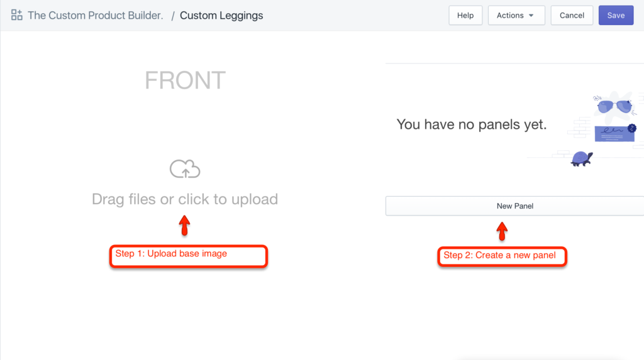This screenshot has width=644, height=360.
Task: Go to The Custom Product Builder breadcrumb
Action: coord(95,15)
